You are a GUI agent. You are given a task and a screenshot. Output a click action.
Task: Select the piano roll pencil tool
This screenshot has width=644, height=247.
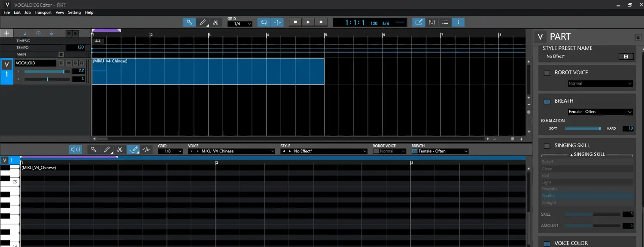point(106,149)
